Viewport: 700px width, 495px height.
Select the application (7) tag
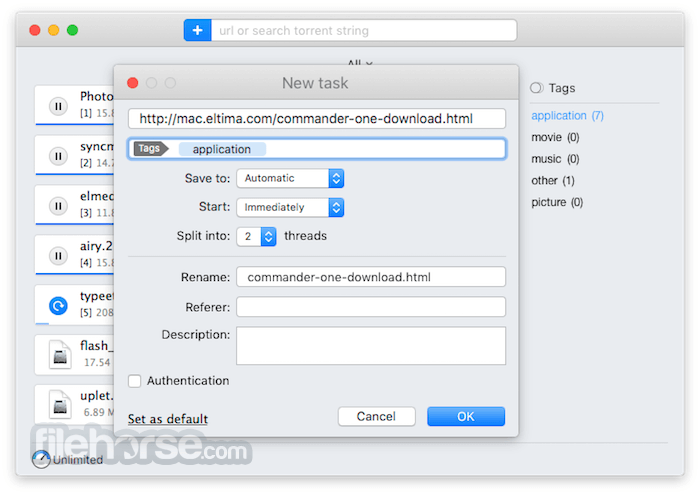click(567, 116)
